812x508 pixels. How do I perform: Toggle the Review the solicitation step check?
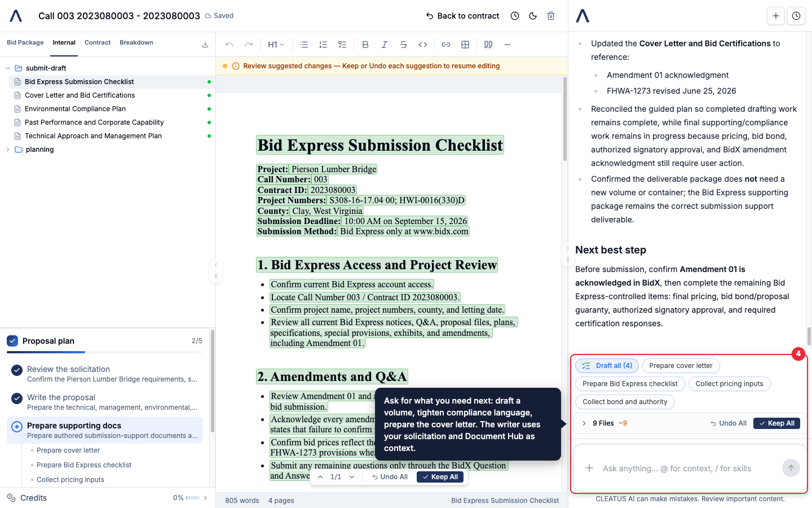[x=17, y=370]
